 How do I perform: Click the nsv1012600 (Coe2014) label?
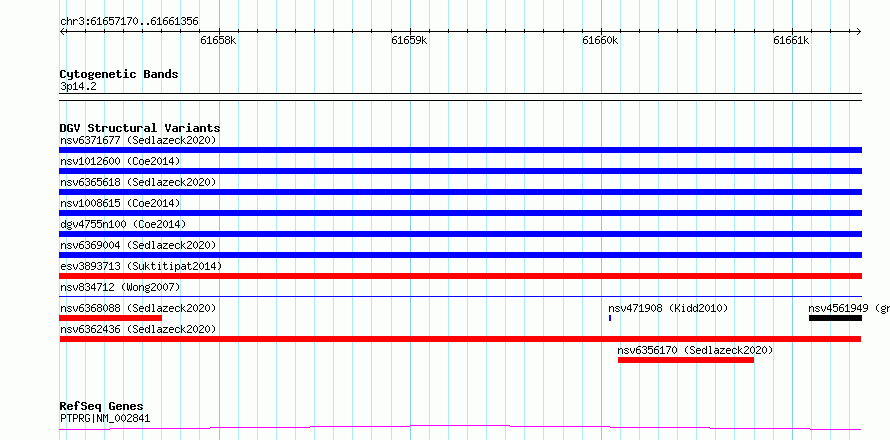tap(120, 161)
